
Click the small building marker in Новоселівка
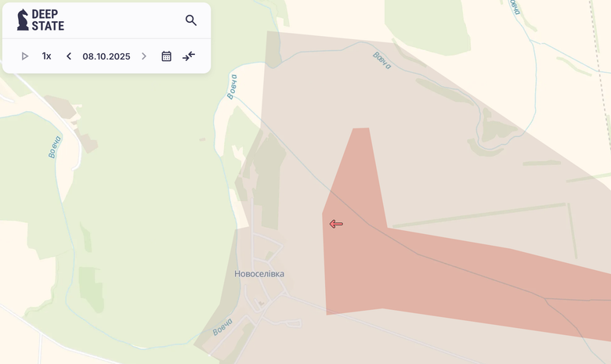point(261,303)
